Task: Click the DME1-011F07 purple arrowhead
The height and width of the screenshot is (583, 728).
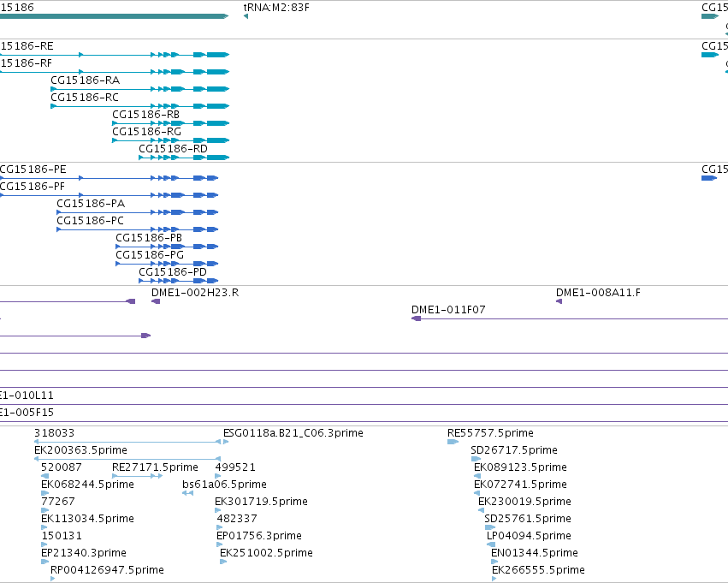Action: coord(416,318)
